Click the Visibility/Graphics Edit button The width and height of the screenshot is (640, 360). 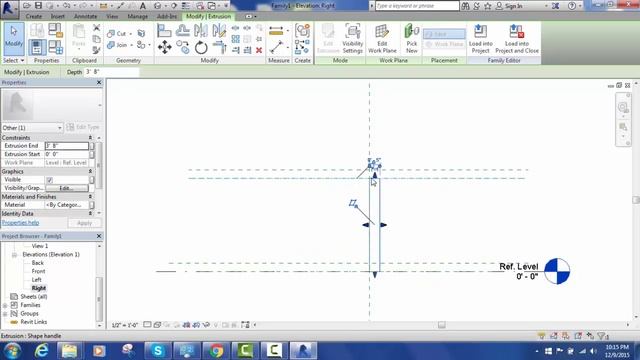pos(67,188)
